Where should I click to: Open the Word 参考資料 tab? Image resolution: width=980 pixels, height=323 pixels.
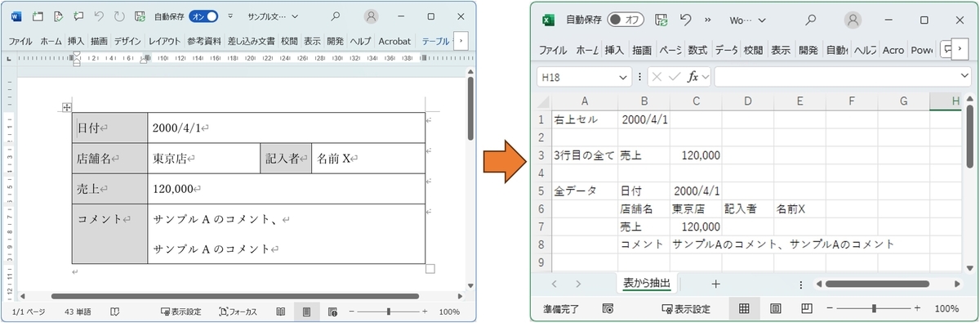pyautogui.click(x=204, y=40)
